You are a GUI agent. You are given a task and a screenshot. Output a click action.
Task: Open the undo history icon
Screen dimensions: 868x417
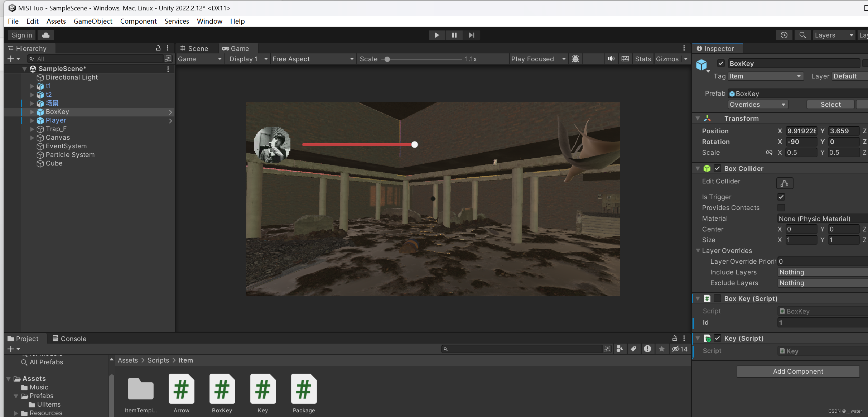tap(784, 35)
